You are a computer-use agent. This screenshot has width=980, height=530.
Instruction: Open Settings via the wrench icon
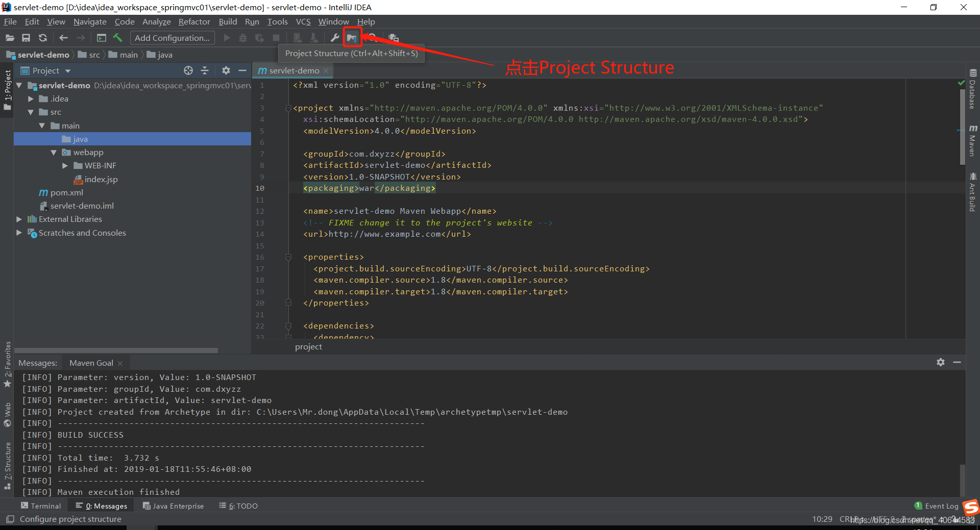click(x=335, y=38)
